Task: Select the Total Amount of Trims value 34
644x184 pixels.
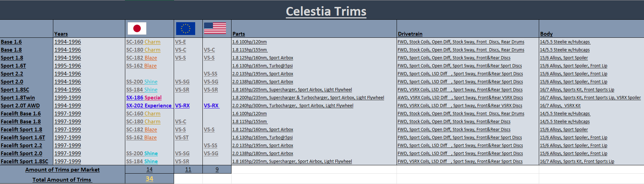Action: tap(149, 179)
